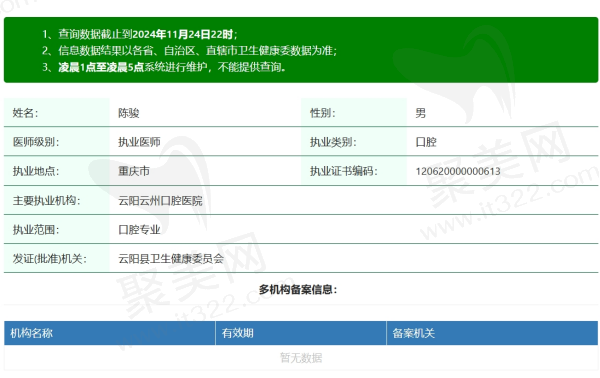Click the 执业范围 label

pyautogui.click(x=36, y=230)
